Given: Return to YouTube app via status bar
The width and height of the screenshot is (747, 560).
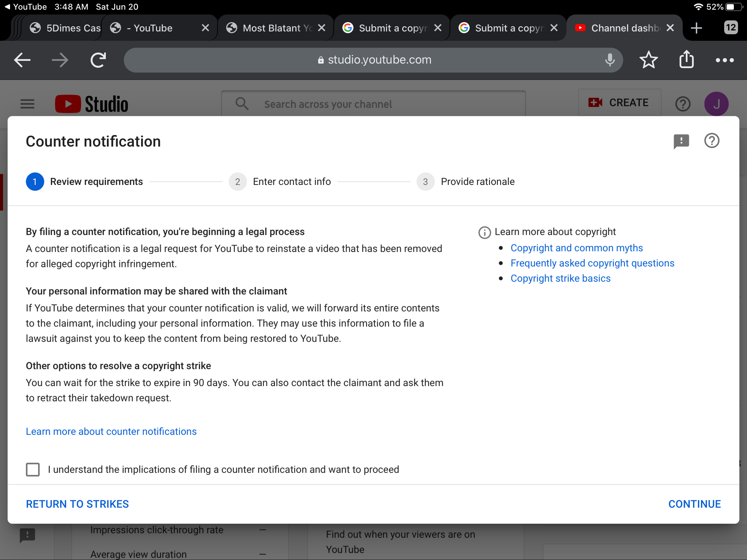Looking at the screenshot, I should [x=26, y=7].
